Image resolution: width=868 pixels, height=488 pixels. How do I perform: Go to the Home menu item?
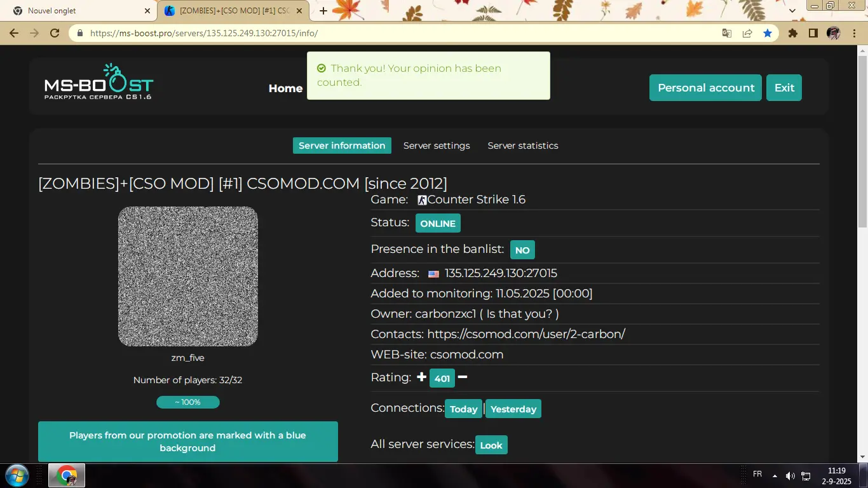(x=285, y=88)
